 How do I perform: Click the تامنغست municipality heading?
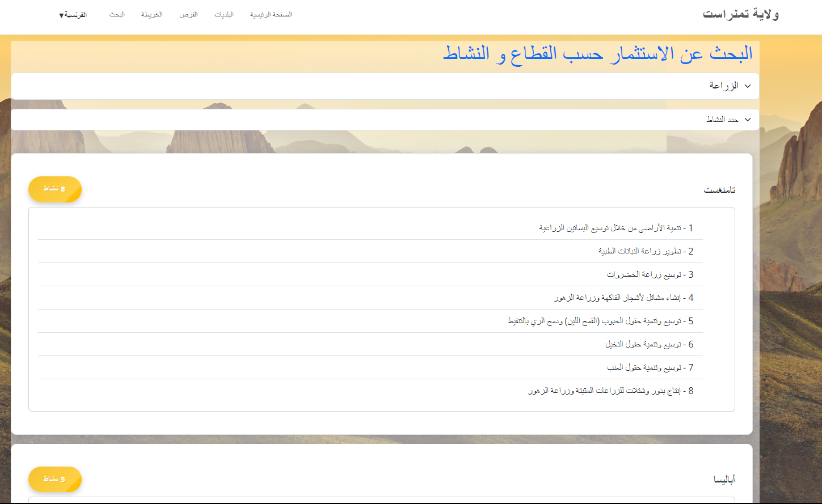[719, 190]
